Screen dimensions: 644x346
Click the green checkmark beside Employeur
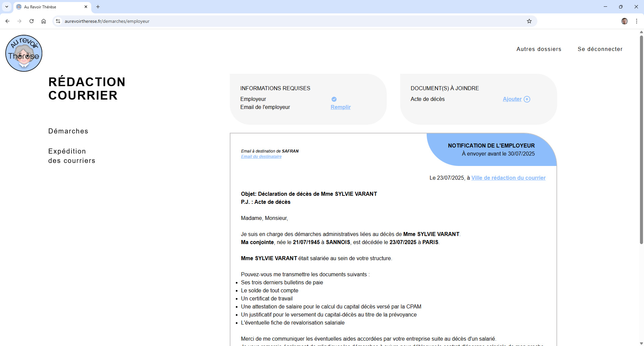pyautogui.click(x=334, y=99)
